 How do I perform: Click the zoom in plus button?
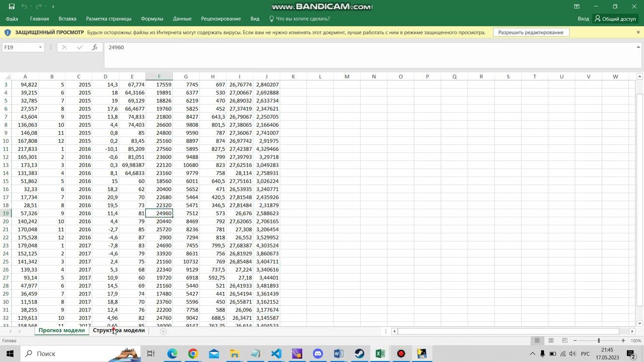[x=623, y=340]
